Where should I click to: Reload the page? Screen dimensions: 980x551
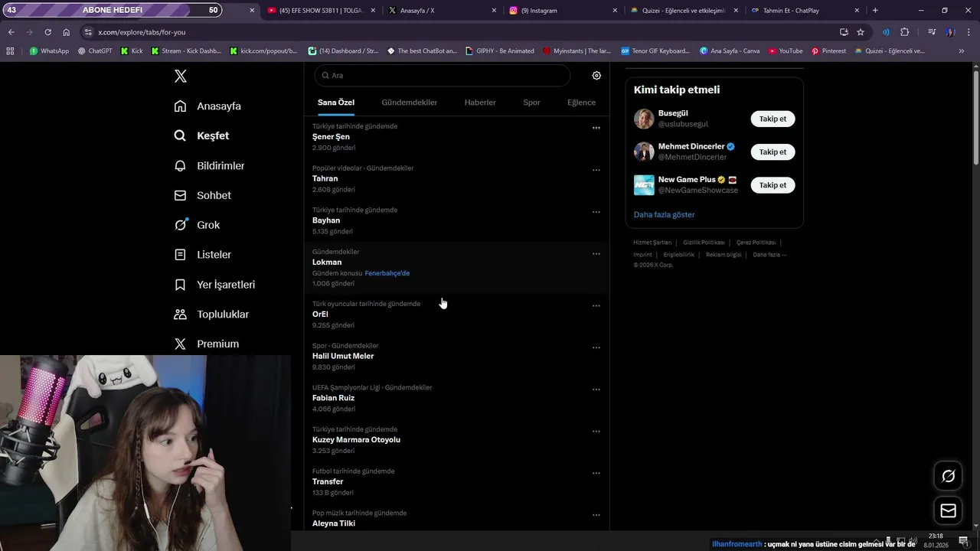tap(47, 32)
